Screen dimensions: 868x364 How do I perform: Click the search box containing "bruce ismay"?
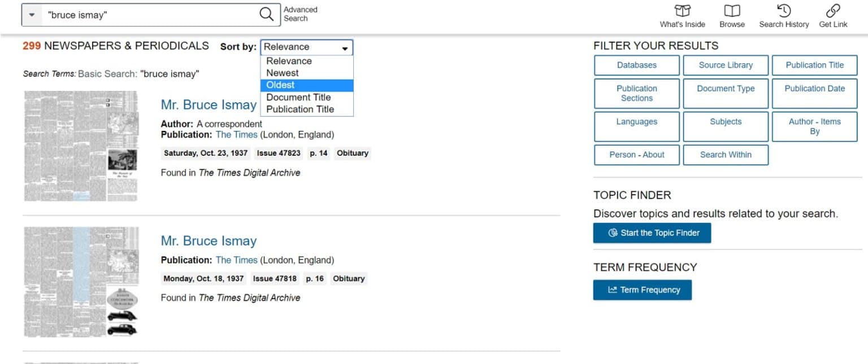(150, 15)
